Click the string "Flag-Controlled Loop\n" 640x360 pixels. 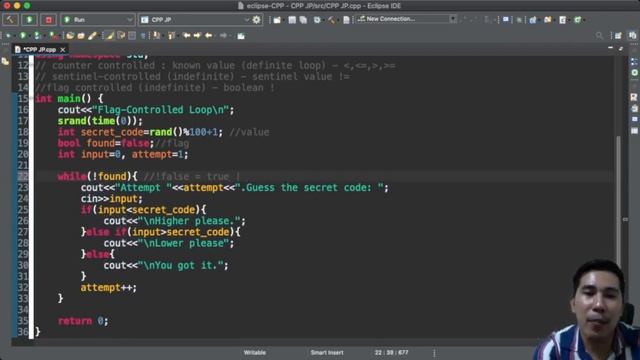click(160, 110)
